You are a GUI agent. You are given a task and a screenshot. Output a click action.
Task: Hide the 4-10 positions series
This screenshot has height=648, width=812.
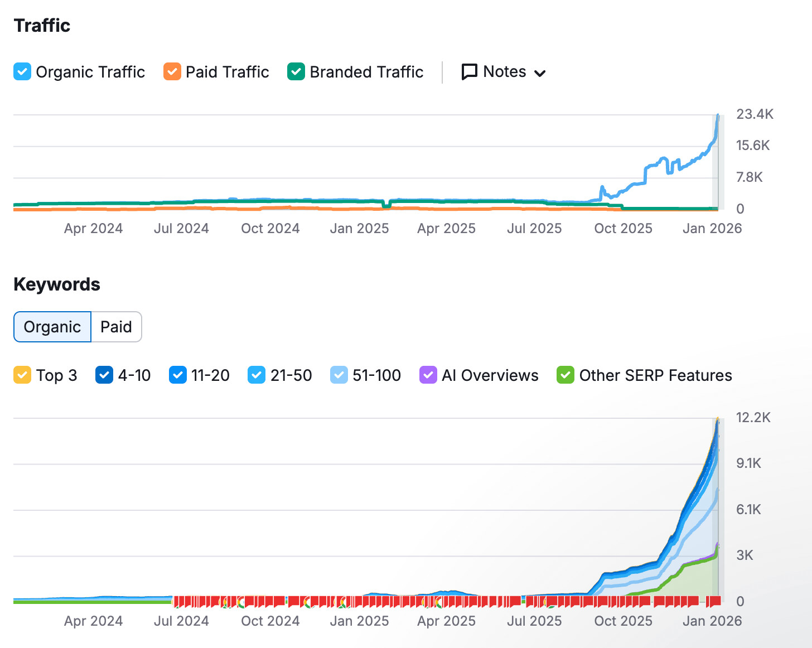click(104, 375)
